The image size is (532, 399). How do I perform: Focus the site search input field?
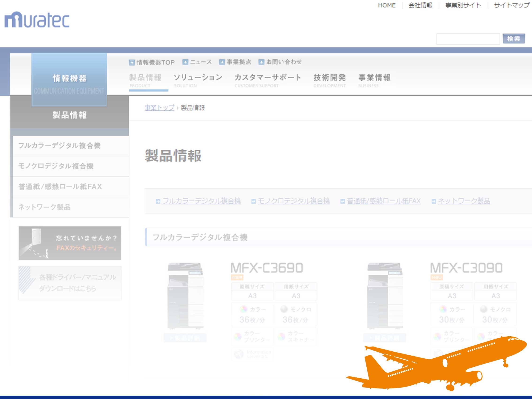[468, 39]
